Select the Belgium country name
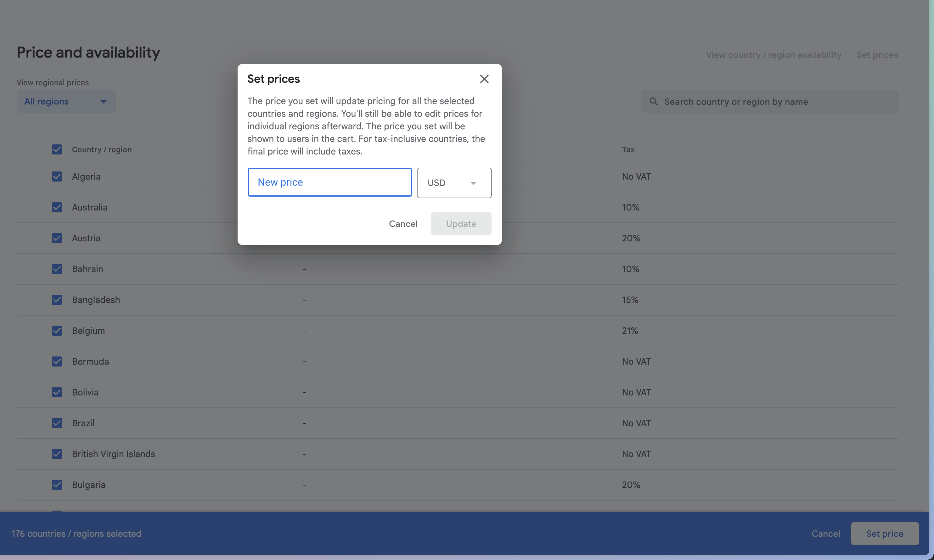This screenshot has height=560, width=934. tap(89, 331)
